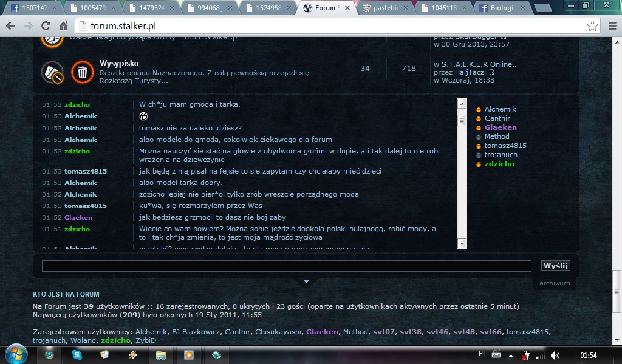Open the Wysypisko forum

click(119, 63)
